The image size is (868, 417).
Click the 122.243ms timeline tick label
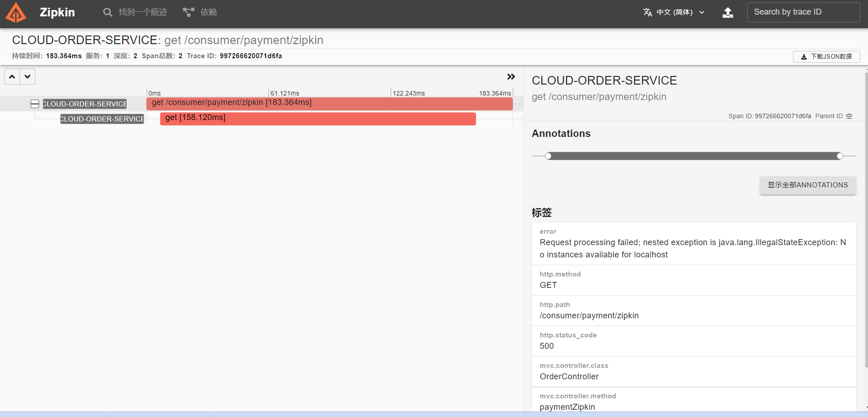409,93
